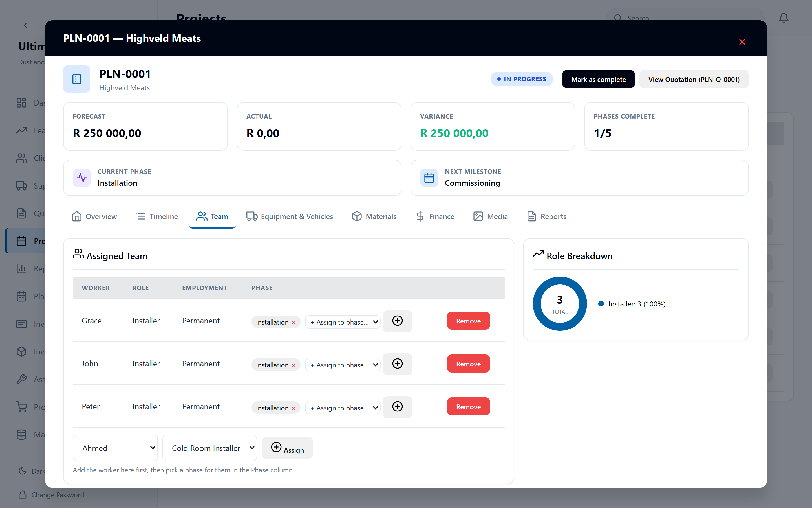Screen dimensions: 812x508
Task: Open the Finance tab
Action: click(x=435, y=216)
